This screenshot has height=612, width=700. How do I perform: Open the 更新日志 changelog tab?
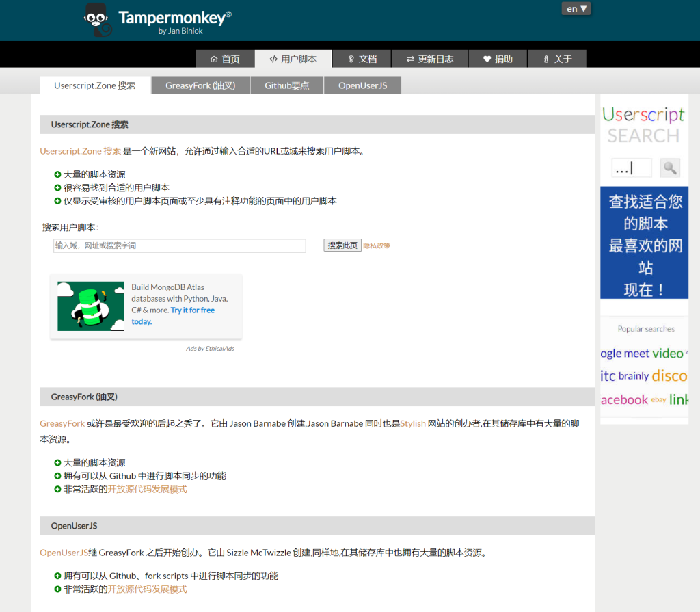[x=429, y=59]
